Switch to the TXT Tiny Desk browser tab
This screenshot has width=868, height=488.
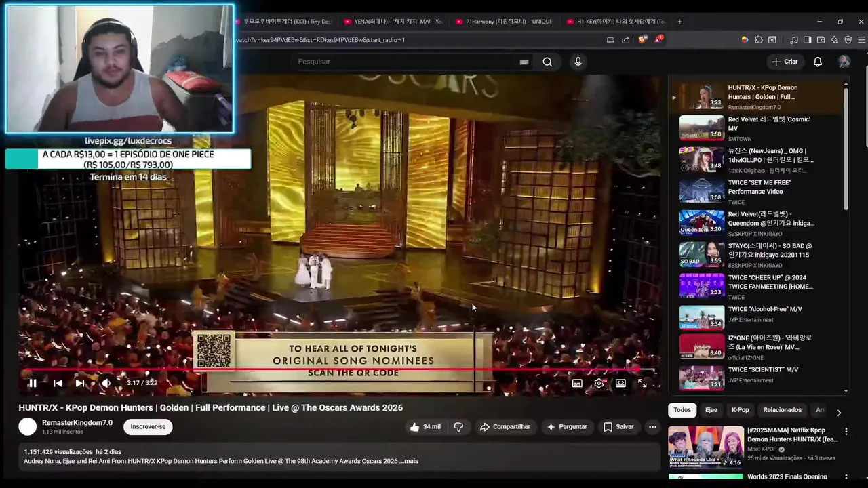[285, 22]
